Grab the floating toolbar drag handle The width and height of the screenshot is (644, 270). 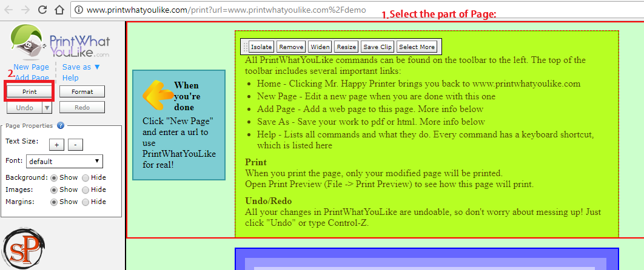point(246,47)
